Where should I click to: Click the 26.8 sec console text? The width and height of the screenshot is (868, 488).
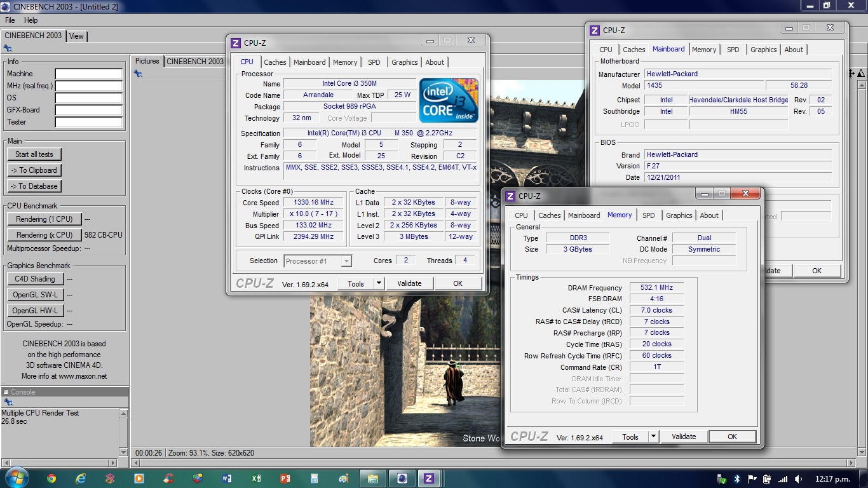tap(15, 421)
